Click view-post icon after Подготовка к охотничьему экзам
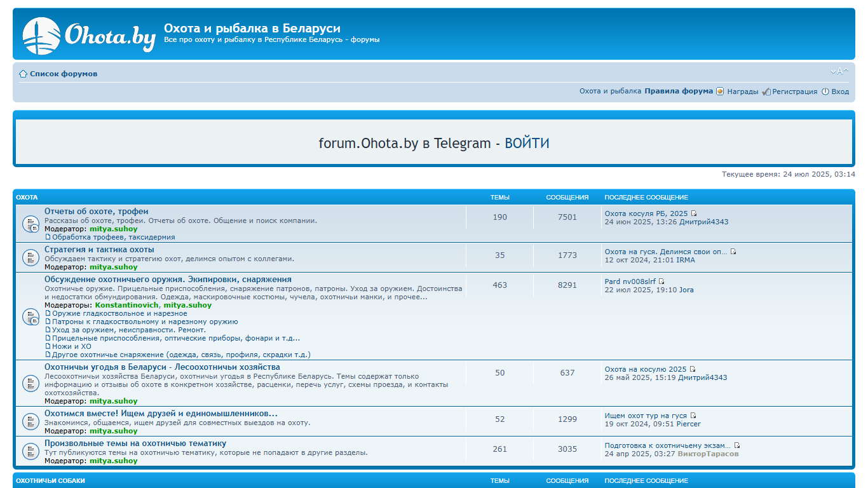The image size is (868, 488). click(x=737, y=445)
